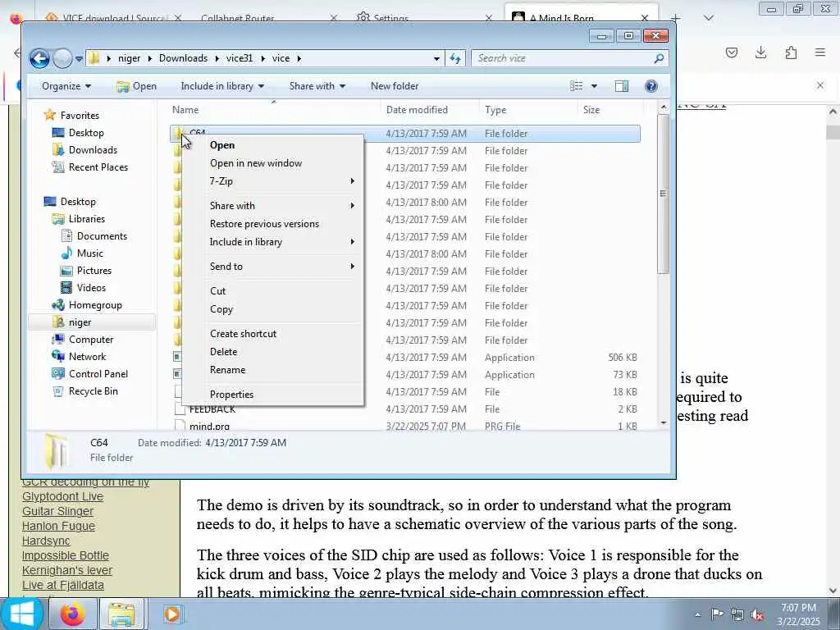
Task: Expand the Share with toolbar dropdown
Action: tap(317, 86)
